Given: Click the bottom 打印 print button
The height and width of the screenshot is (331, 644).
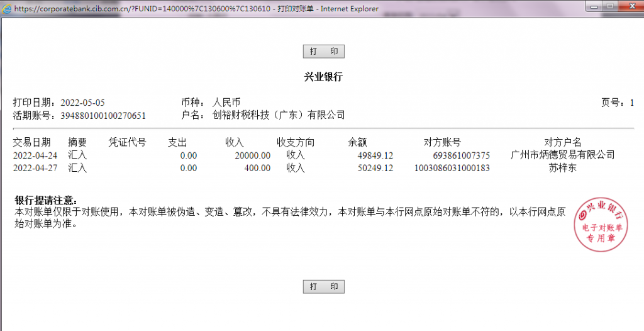Looking at the screenshot, I should click(324, 286).
